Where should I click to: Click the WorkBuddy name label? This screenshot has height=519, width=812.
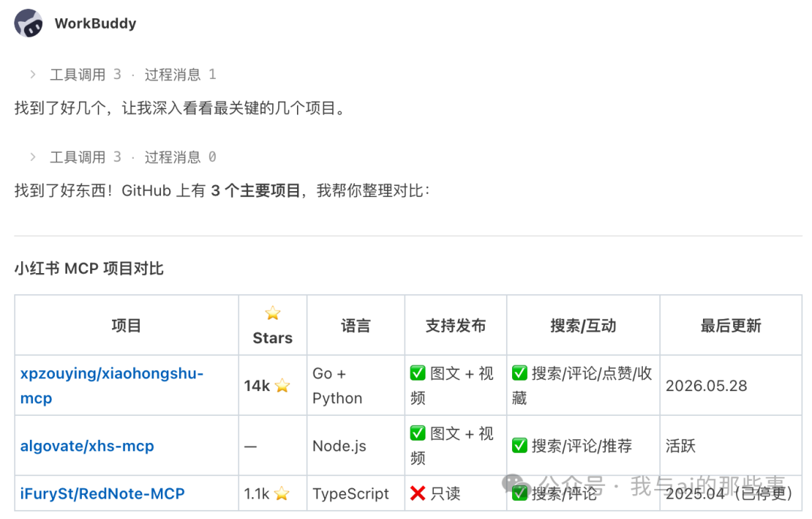95,23
